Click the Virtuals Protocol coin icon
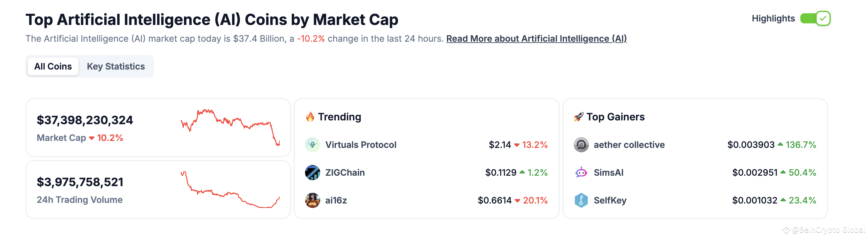This screenshot has width=868, height=237. 314,145
